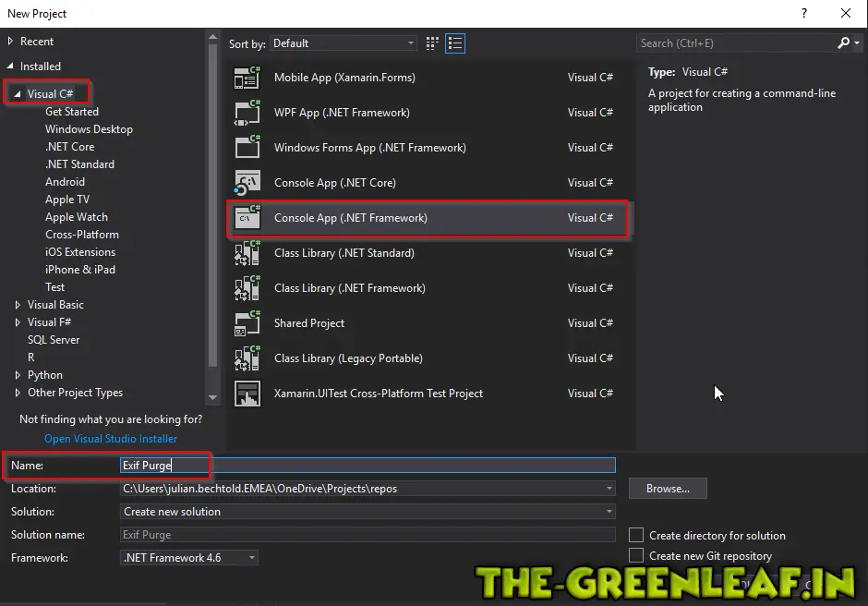The width and height of the screenshot is (868, 606).
Task: Click the project Name text field
Action: [368, 466]
